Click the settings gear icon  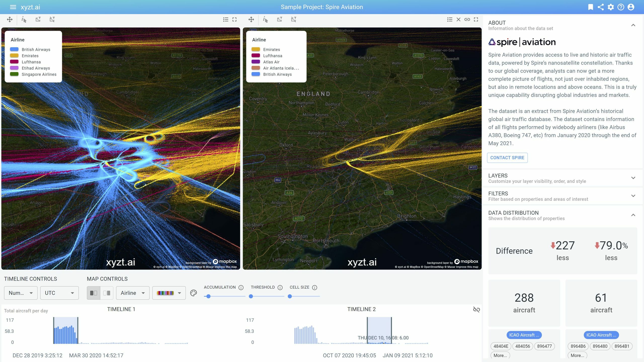pyautogui.click(x=611, y=7)
